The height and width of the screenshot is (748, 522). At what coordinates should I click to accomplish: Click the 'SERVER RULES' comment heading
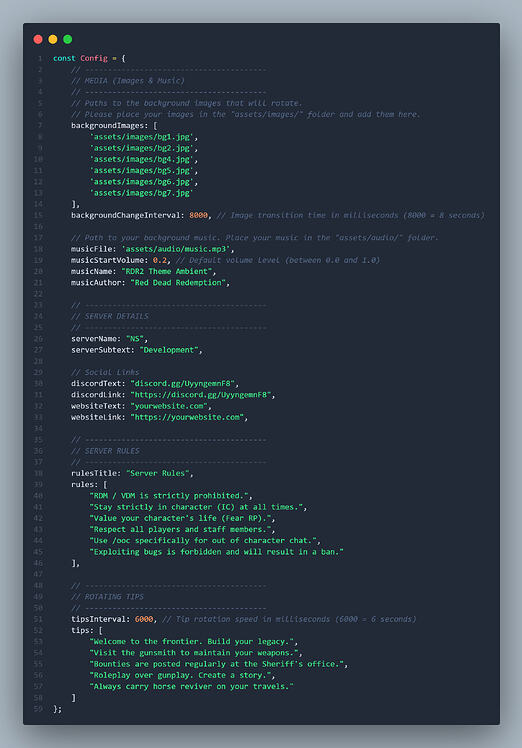(105, 451)
